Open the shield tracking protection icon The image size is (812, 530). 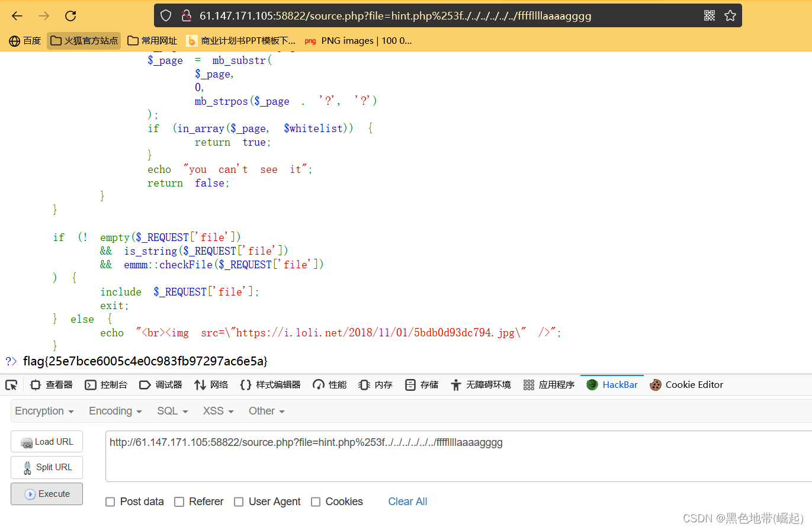(166, 16)
